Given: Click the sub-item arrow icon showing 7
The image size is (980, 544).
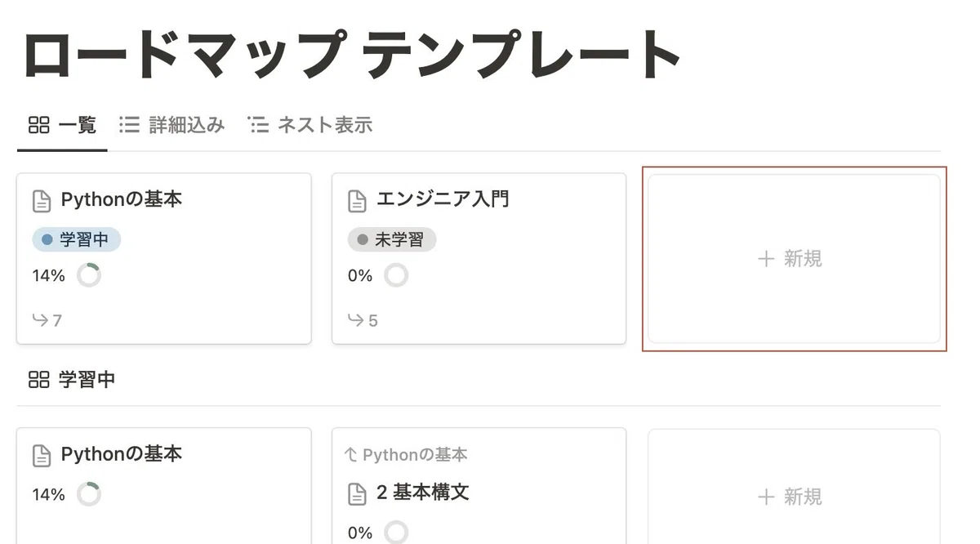Looking at the screenshot, I should click(x=40, y=320).
